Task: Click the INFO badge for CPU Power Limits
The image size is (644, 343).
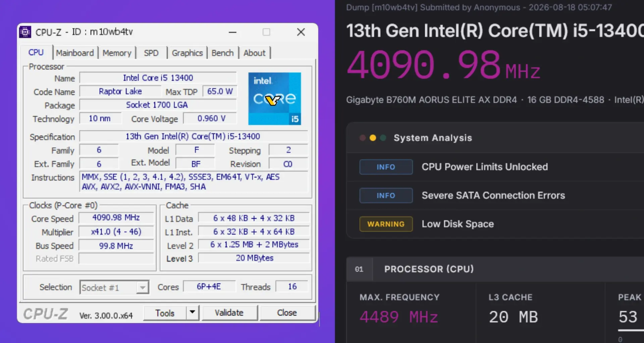Action: click(x=386, y=167)
